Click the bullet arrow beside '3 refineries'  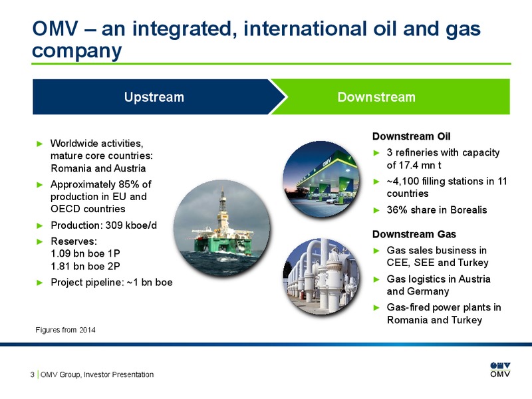click(376, 153)
